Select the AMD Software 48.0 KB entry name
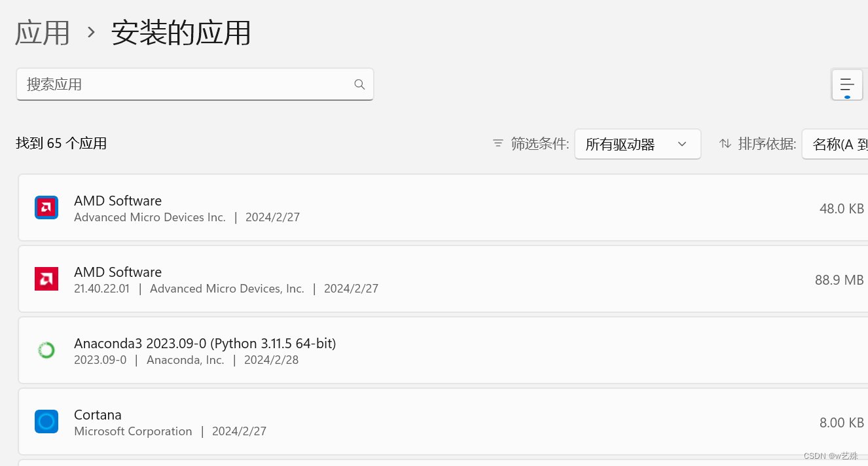The height and width of the screenshot is (466, 868). click(x=118, y=200)
